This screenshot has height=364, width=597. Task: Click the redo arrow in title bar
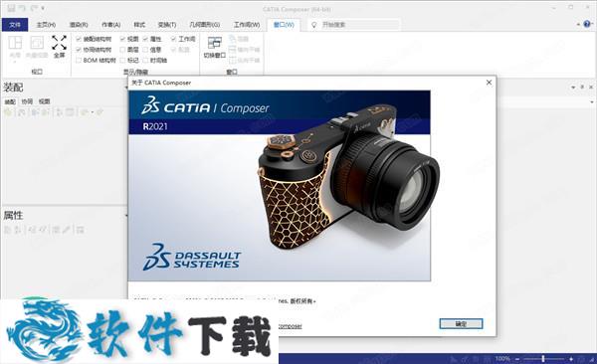(34, 8)
